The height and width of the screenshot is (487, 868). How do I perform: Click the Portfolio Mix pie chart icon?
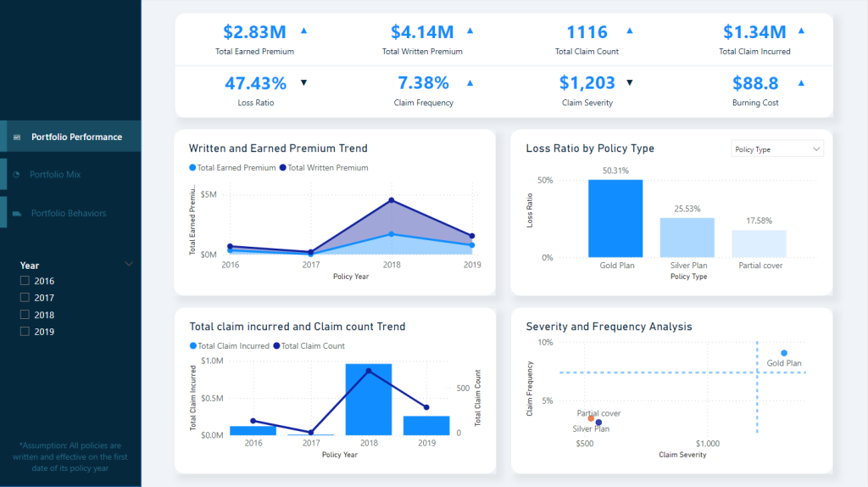coord(17,175)
